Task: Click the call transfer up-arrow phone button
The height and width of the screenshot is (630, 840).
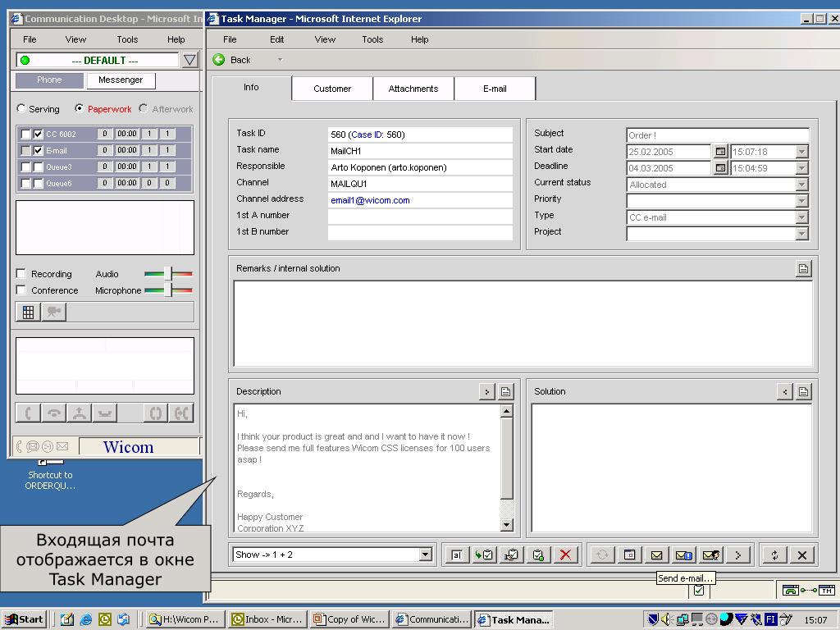Action: pyautogui.click(x=80, y=413)
